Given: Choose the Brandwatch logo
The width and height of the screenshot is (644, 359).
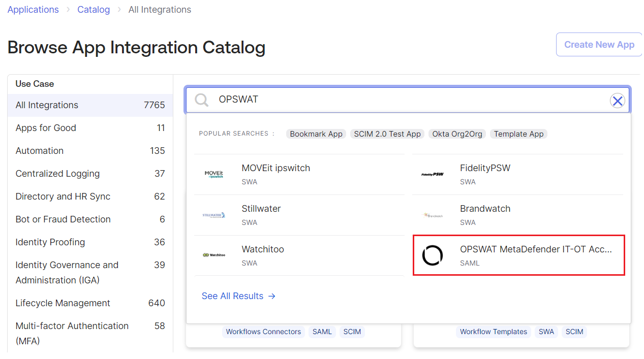Looking at the screenshot, I should [x=433, y=215].
